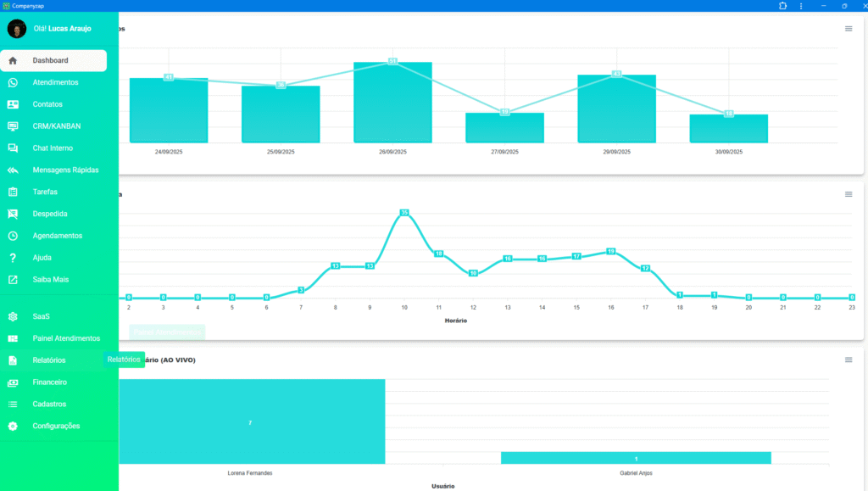
Task: Open CRM/KANBAN via its monitor icon
Action: coord(13,126)
